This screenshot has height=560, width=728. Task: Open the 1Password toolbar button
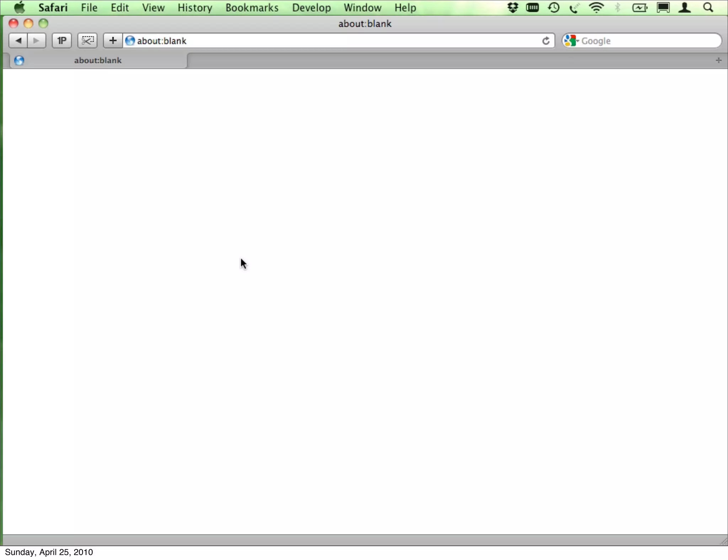(62, 41)
